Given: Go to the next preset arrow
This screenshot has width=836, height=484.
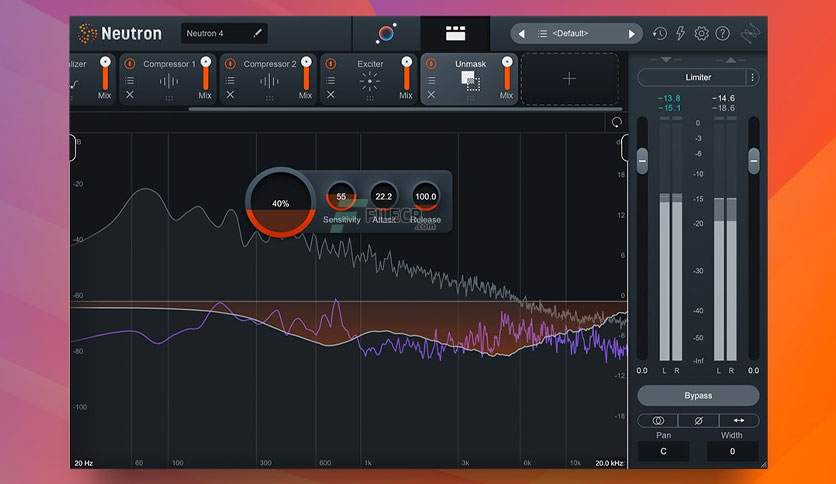Looking at the screenshot, I should point(631,34).
